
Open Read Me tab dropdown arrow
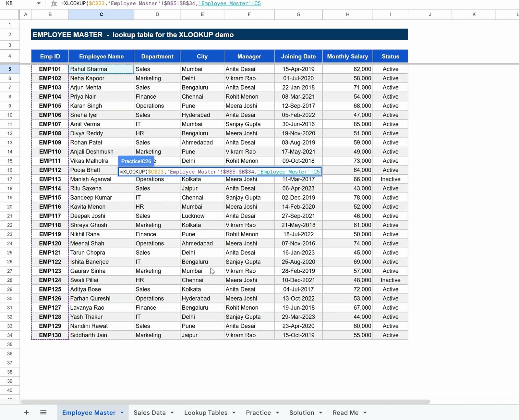tap(365, 413)
